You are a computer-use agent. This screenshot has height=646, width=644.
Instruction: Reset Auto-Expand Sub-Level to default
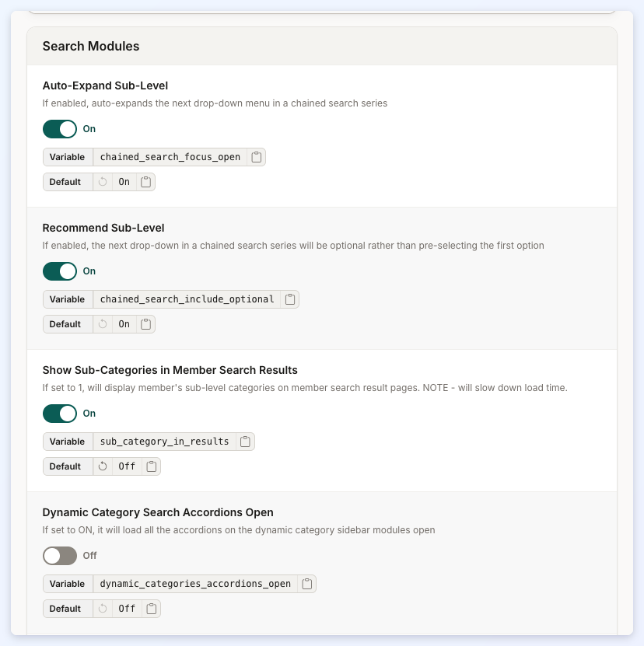point(103,182)
